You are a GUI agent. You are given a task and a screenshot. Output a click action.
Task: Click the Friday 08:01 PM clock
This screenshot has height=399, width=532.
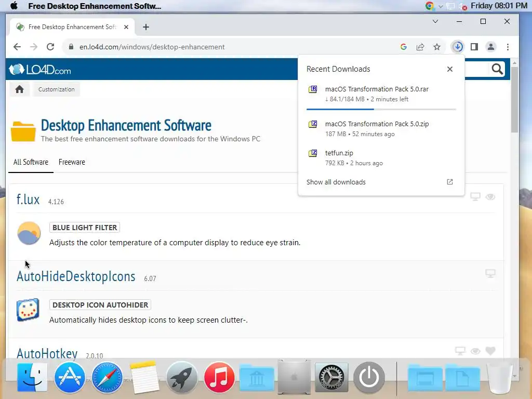click(x=499, y=6)
